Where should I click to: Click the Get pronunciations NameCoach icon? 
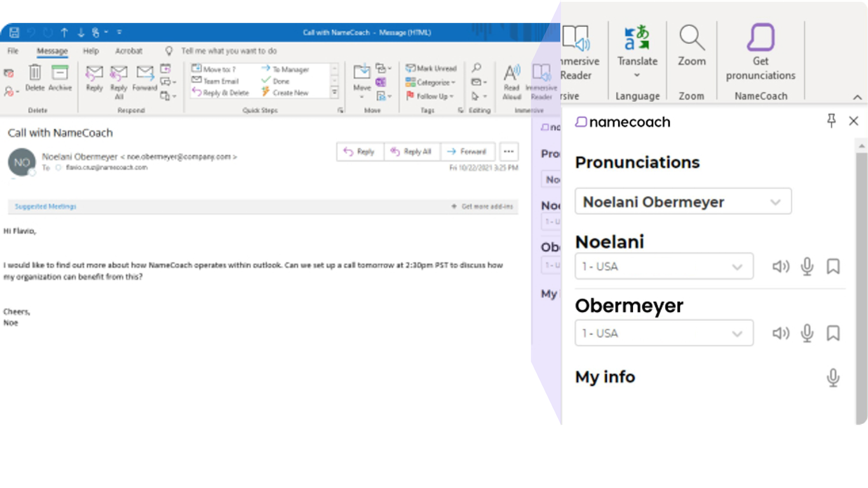tap(761, 37)
